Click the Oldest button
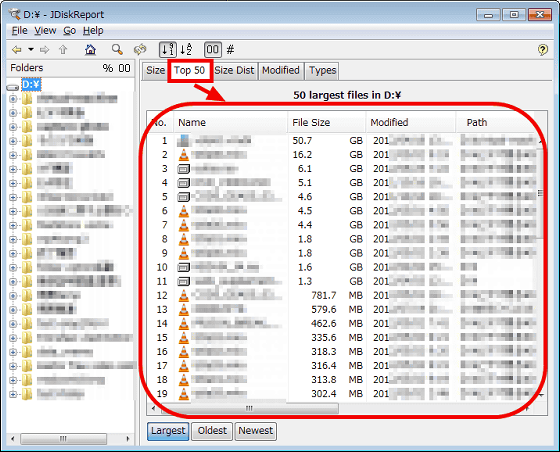Screen dimensions: 560x452 point(212,431)
